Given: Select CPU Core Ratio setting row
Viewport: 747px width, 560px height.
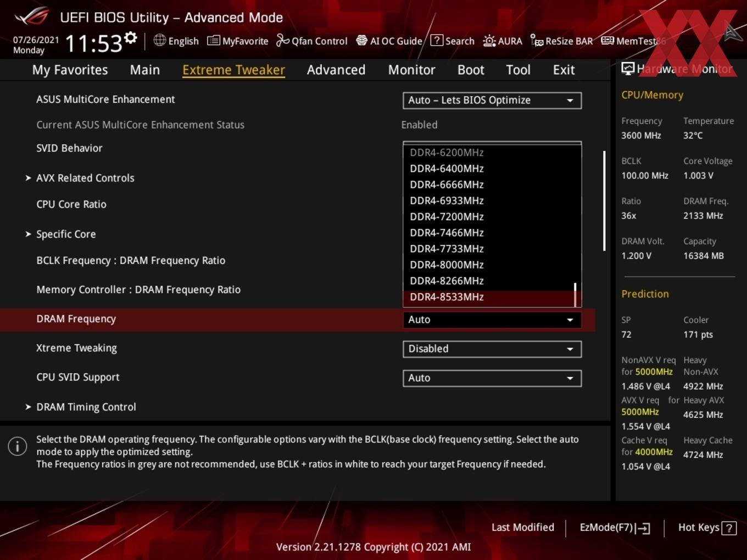Looking at the screenshot, I should (71, 204).
